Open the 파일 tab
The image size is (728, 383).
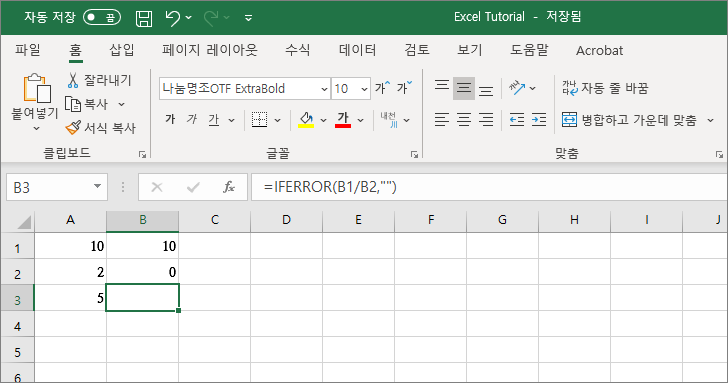click(27, 50)
